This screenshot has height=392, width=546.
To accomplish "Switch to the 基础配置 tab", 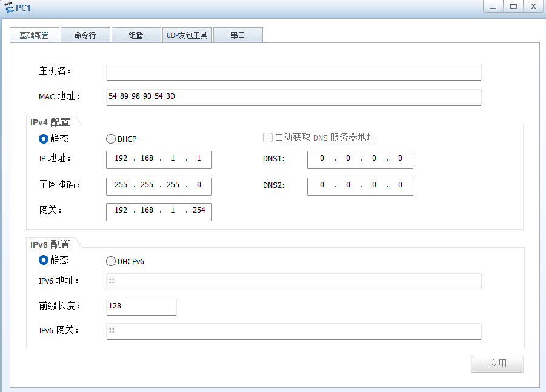I will (34, 35).
